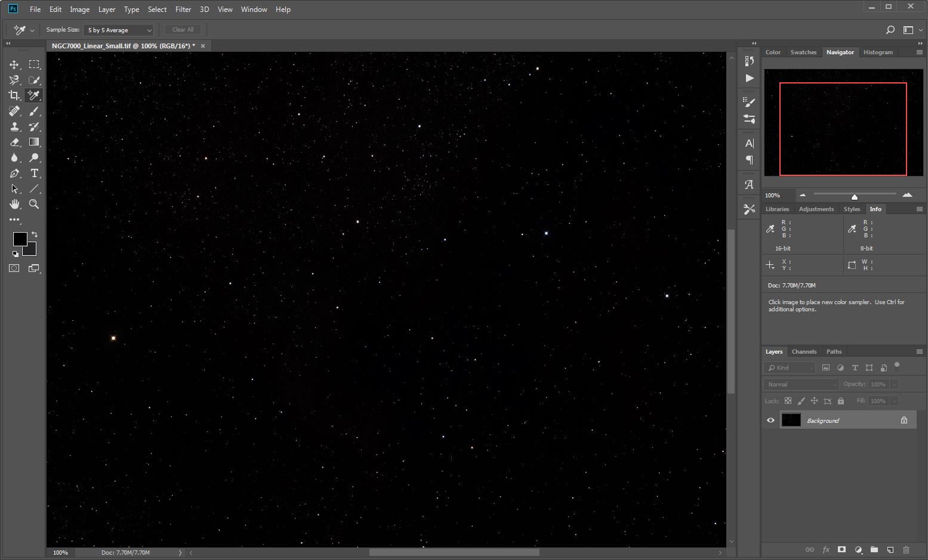Toggle Quick Mask mode
The width and height of the screenshot is (928, 560).
click(14, 268)
